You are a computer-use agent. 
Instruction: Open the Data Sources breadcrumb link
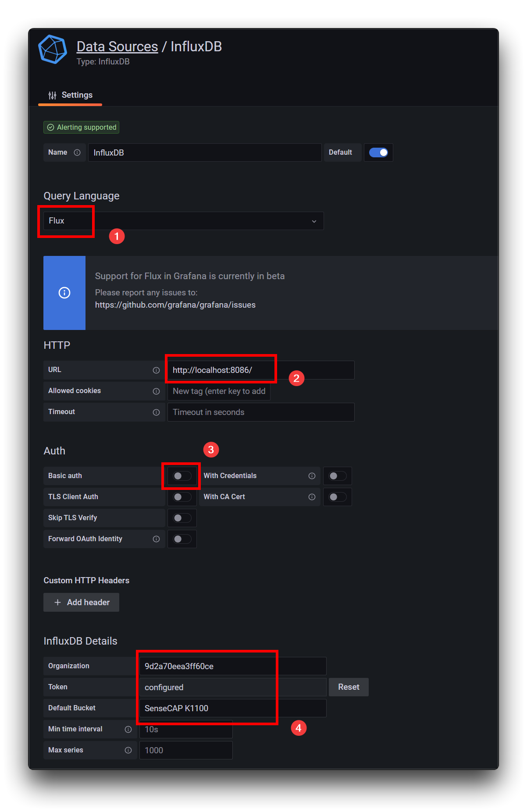(117, 46)
